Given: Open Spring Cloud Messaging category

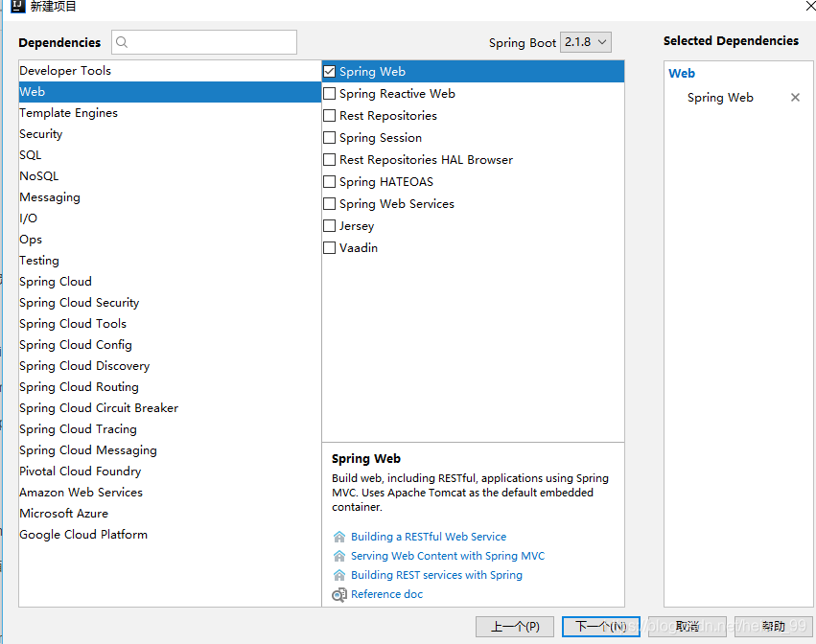Looking at the screenshot, I should (x=170, y=450).
